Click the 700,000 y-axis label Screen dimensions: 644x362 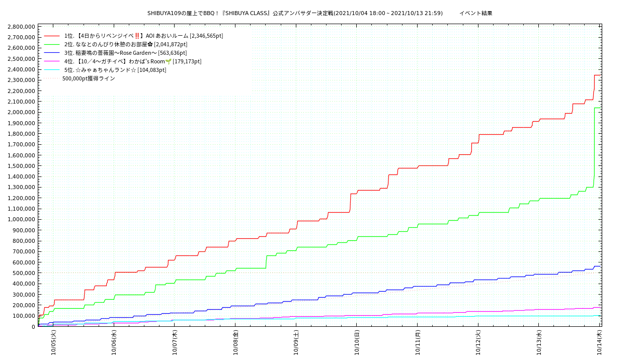tap(24, 251)
